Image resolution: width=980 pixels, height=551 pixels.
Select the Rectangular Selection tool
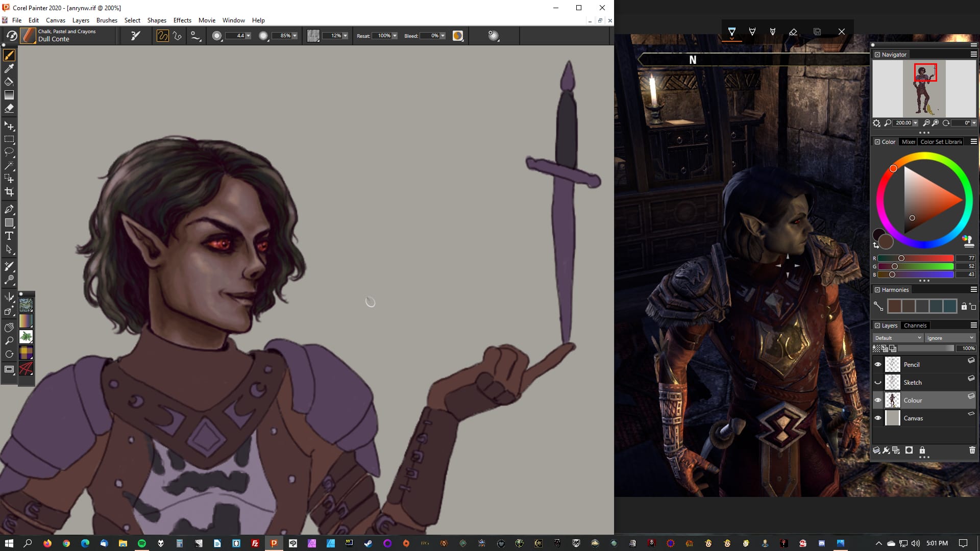point(9,139)
